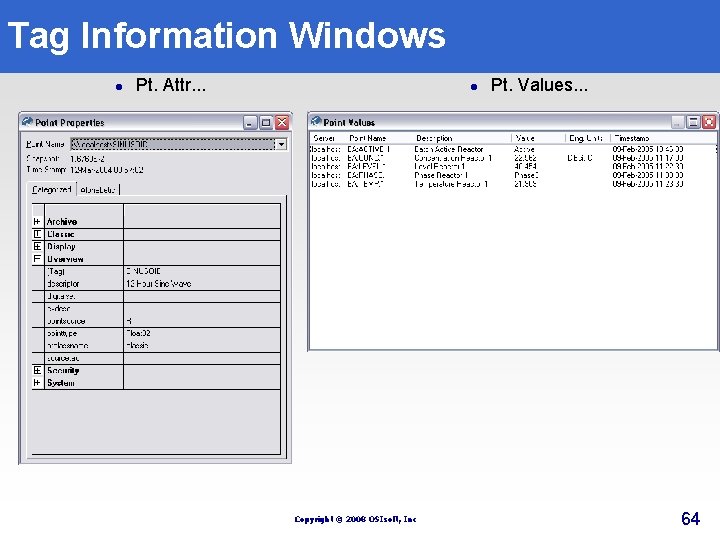This screenshot has height=540, width=720.
Task: Sort by the Eng. Units column header
Action: 585,138
